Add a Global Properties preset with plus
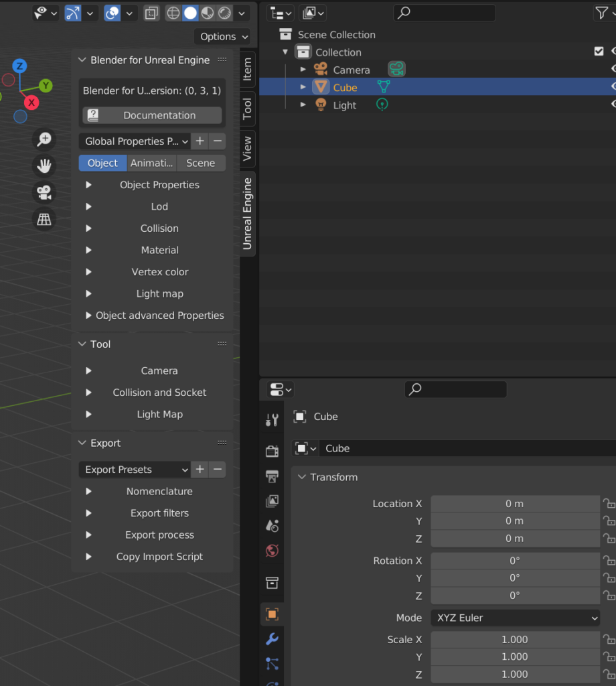Viewport: 616px width, 686px height. click(x=200, y=141)
